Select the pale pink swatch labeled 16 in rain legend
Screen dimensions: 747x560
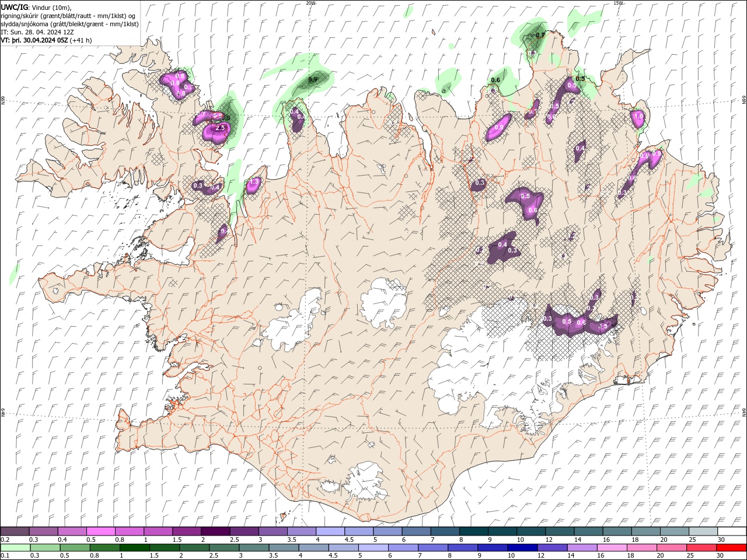pos(612,548)
